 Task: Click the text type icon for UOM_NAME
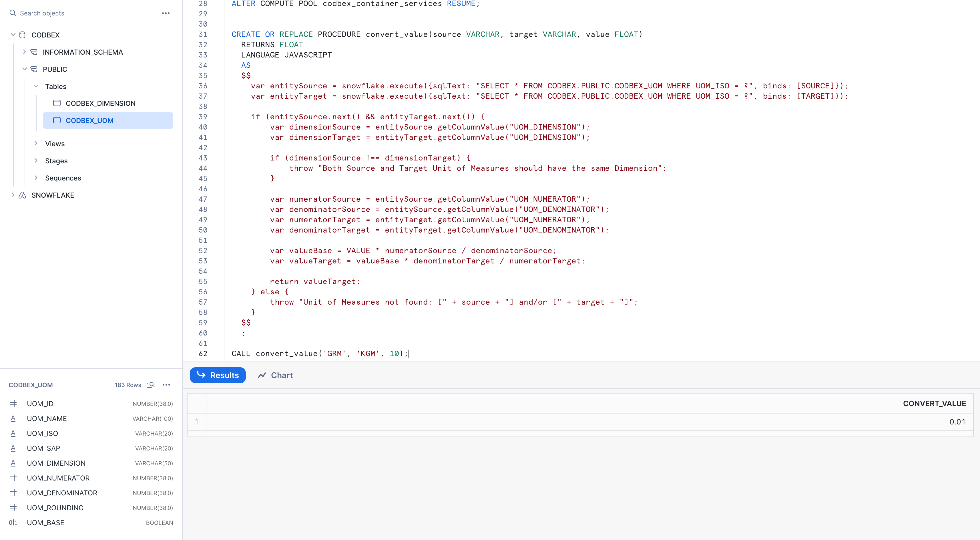pos(13,418)
